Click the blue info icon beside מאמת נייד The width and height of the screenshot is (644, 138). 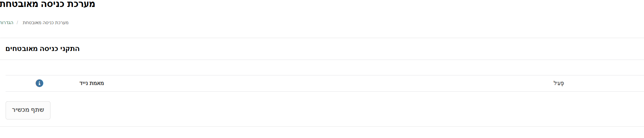39,83
